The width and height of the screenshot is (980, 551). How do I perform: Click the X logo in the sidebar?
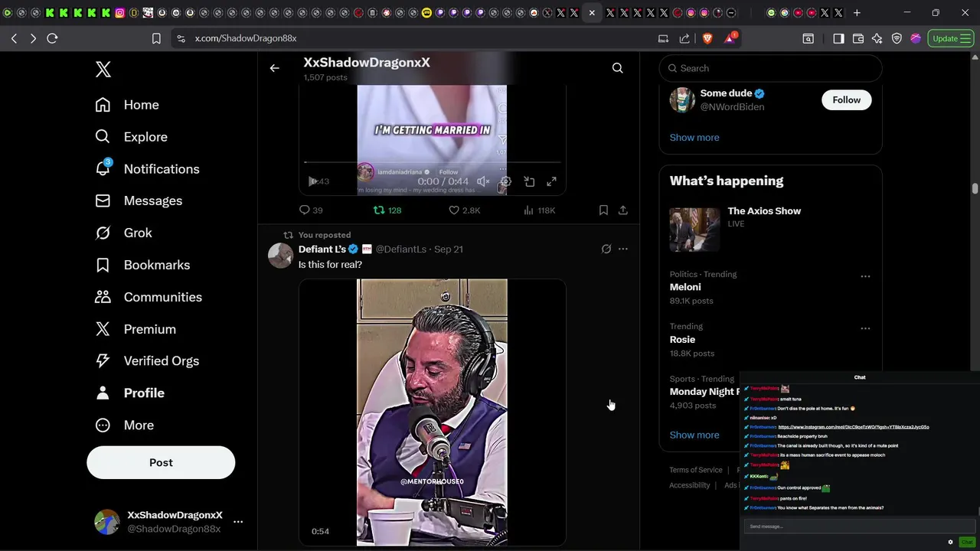pos(103,69)
